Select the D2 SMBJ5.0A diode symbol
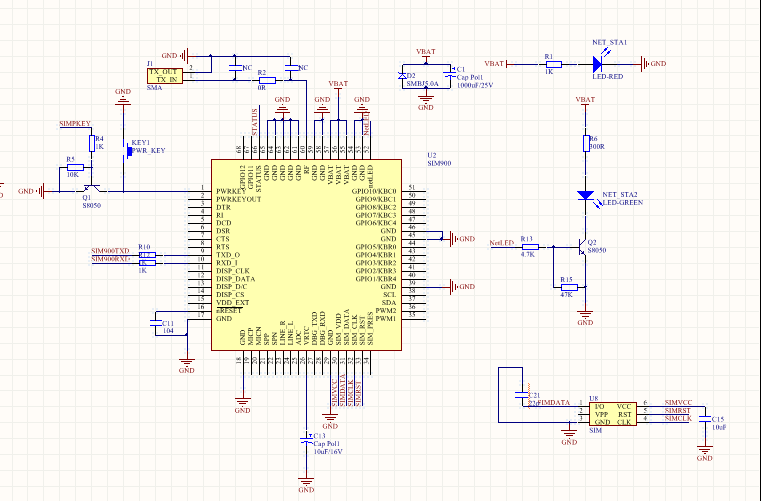This screenshot has height=501, width=761. coord(402,76)
